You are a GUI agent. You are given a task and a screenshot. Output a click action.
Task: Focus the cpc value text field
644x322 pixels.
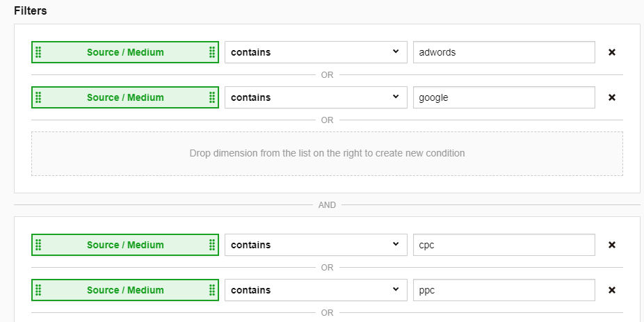[504, 245]
